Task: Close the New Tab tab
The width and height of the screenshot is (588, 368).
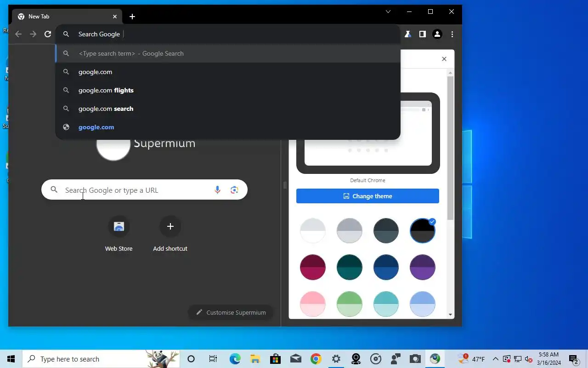Action: click(115, 17)
